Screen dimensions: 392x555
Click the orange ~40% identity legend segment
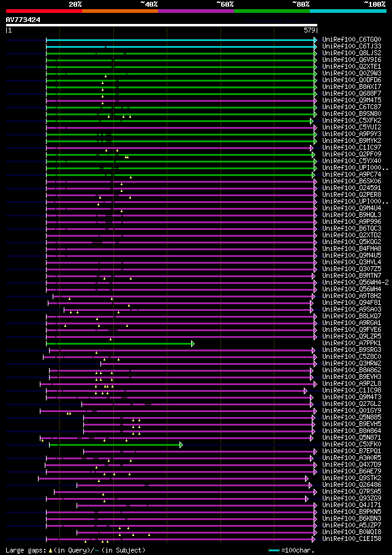[120, 11]
